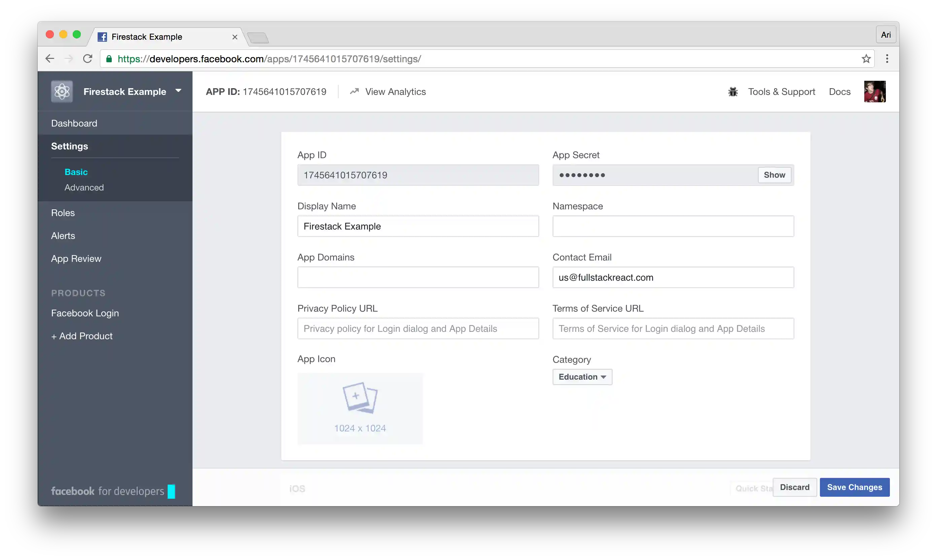Open the Roles sidebar section
Screen dimensions: 937x560
(x=63, y=213)
